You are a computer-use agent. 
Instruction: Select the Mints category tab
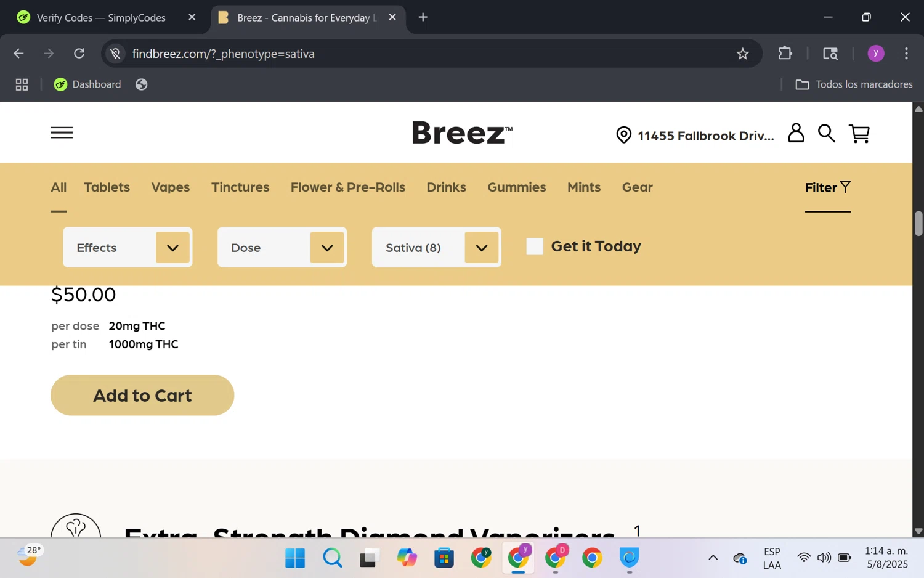pyautogui.click(x=584, y=187)
